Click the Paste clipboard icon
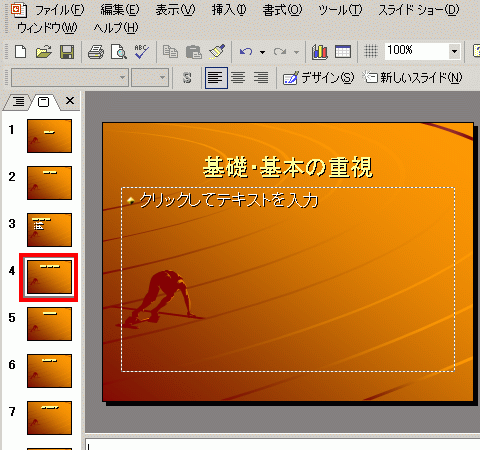This screenshot has width=480, height=450. tap(193, 52)
